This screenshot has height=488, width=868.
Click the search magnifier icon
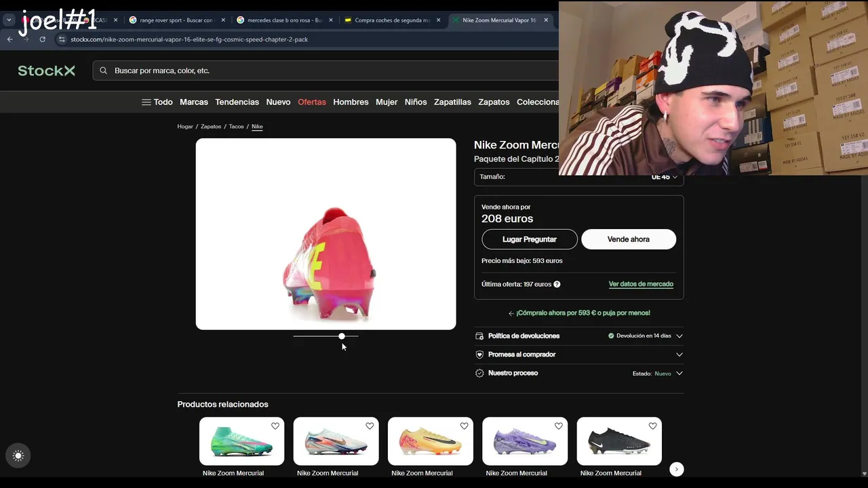tap(103, 70)
